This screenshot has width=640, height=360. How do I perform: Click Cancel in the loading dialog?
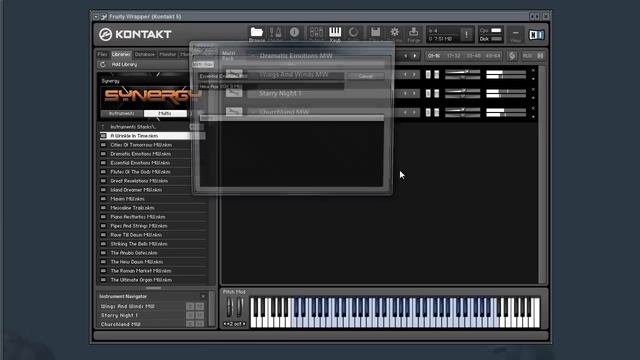(365, 76)
